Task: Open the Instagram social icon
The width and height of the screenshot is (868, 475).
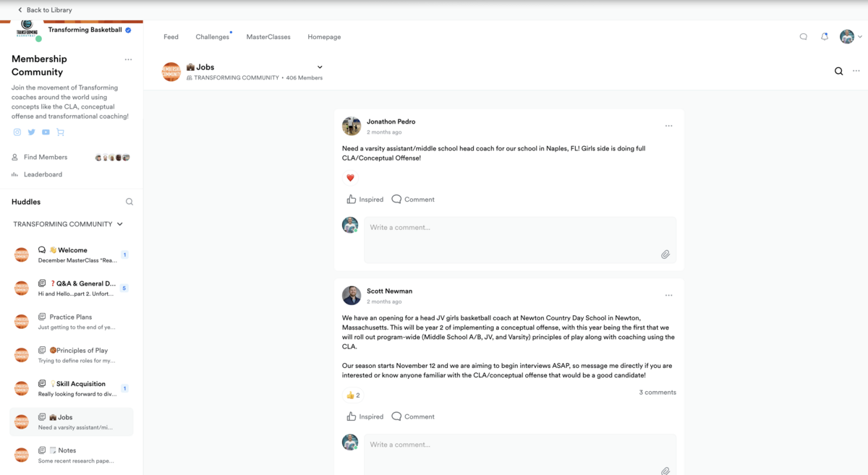Action: pyautogui.click(x=17, y=132)
